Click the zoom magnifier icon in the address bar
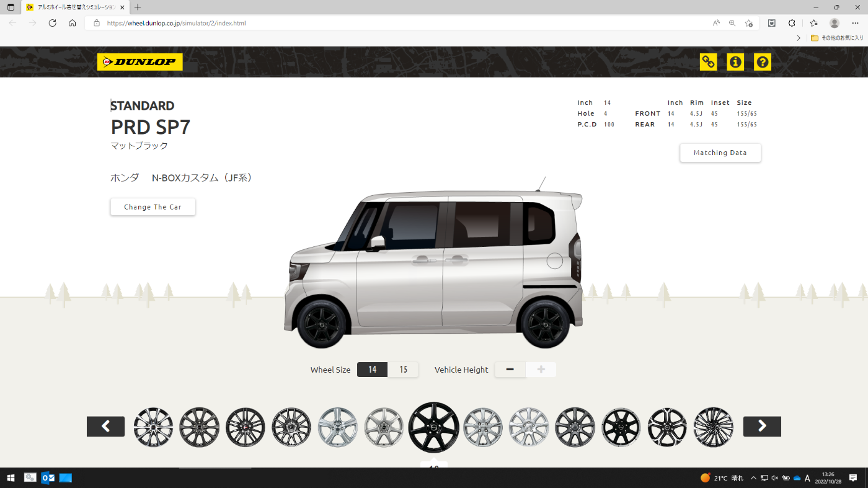 [732, 23]
